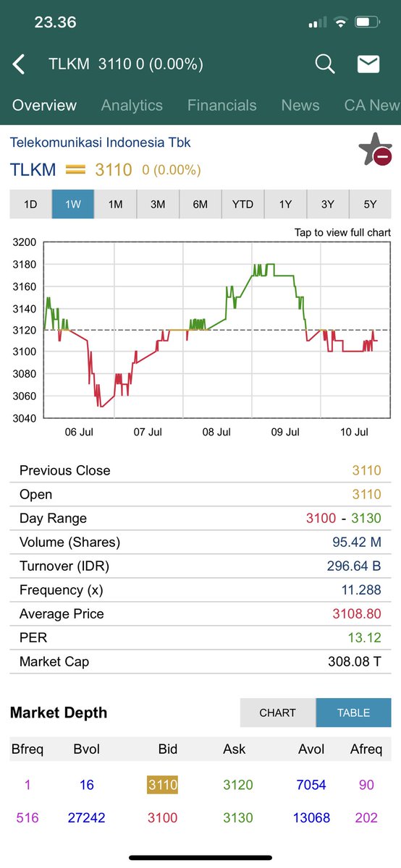Tap the Volume (Shares) row
Image resolution: width=401 pixels, height=868 pixels.
[200, 542]
